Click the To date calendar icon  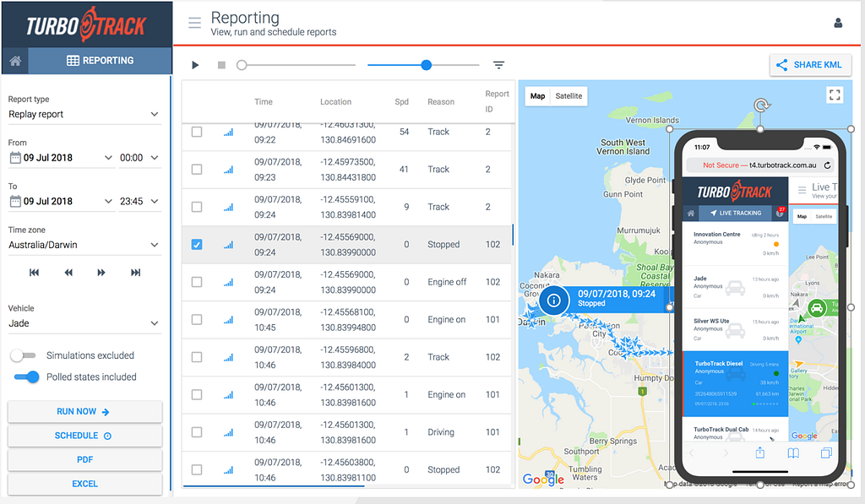pos(15,201)
